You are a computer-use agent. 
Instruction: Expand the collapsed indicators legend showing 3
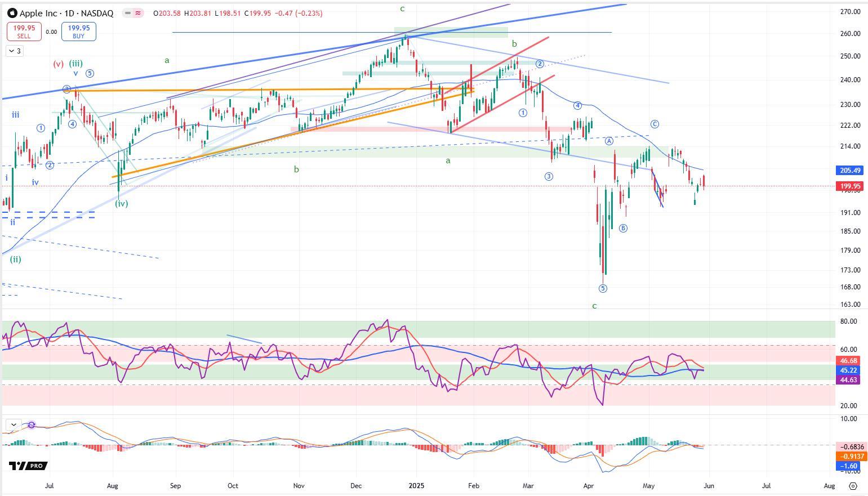coord(15,51)
